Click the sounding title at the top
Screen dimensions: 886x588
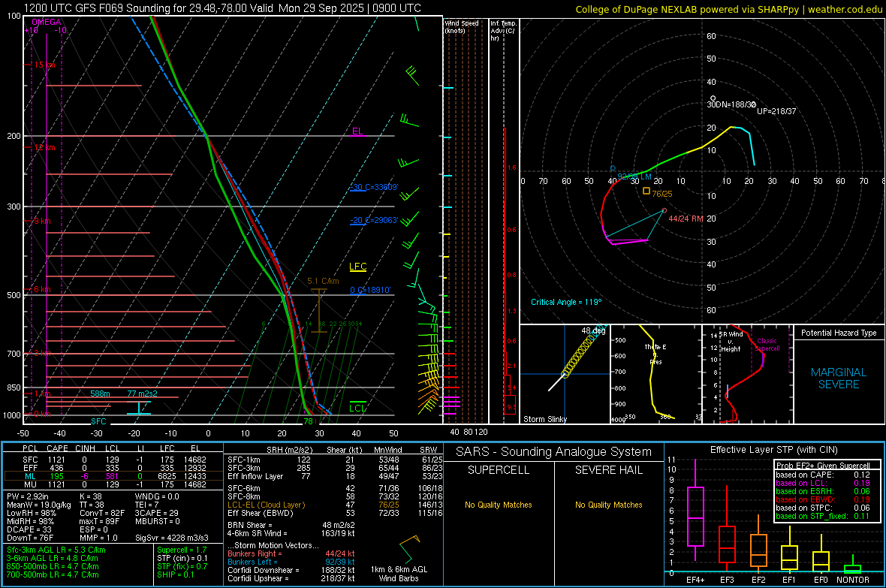click(x=223, y=8)
